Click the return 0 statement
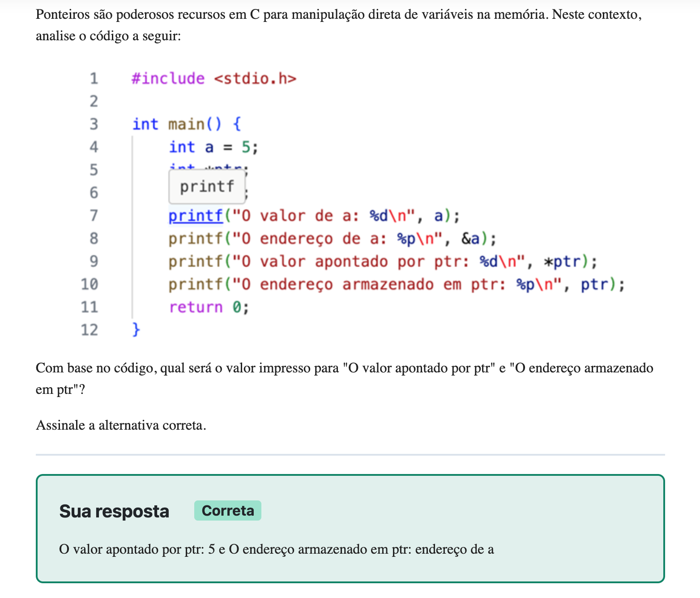Screen dimensions: 700x598 [209, 307]
